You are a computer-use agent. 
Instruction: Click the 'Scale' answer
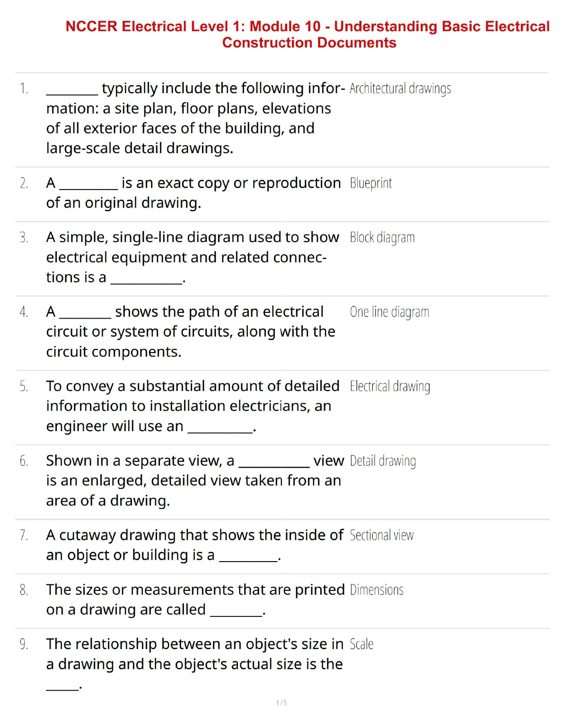(x=361, y=644)
